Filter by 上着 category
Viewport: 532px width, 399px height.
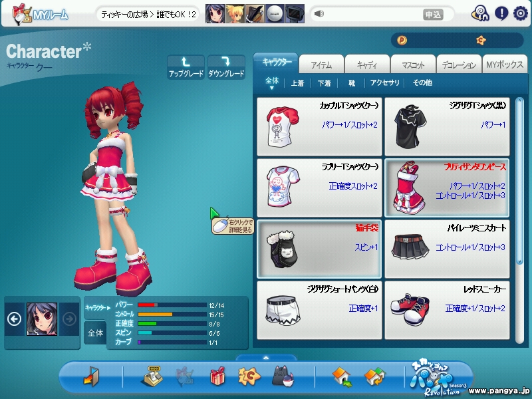(297, 83)
